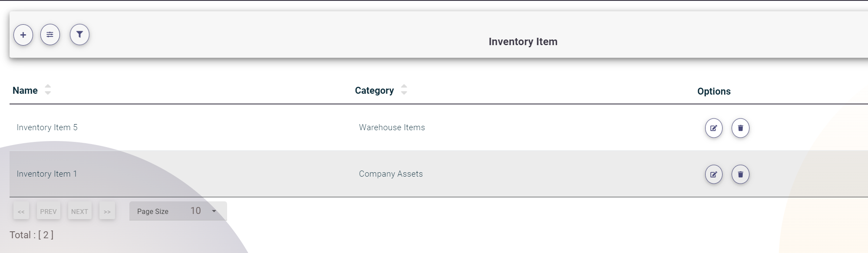Edit Inventory Item 5

pos(713,128)
